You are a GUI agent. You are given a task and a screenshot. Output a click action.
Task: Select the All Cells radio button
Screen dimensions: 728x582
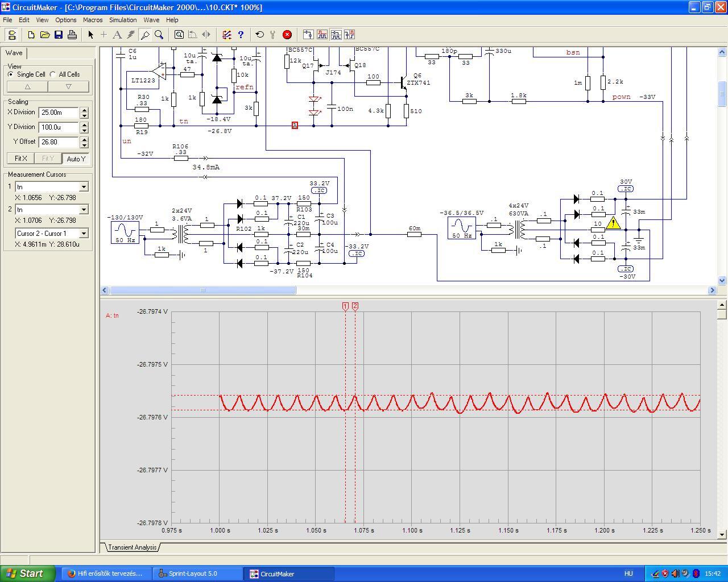coord(53,74)
